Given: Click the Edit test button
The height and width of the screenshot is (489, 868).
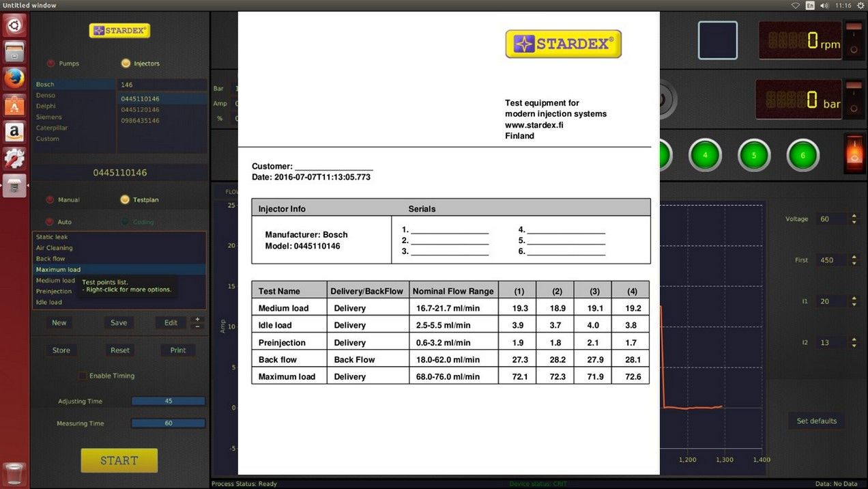Looking at the screenshot, I should 171,323.
